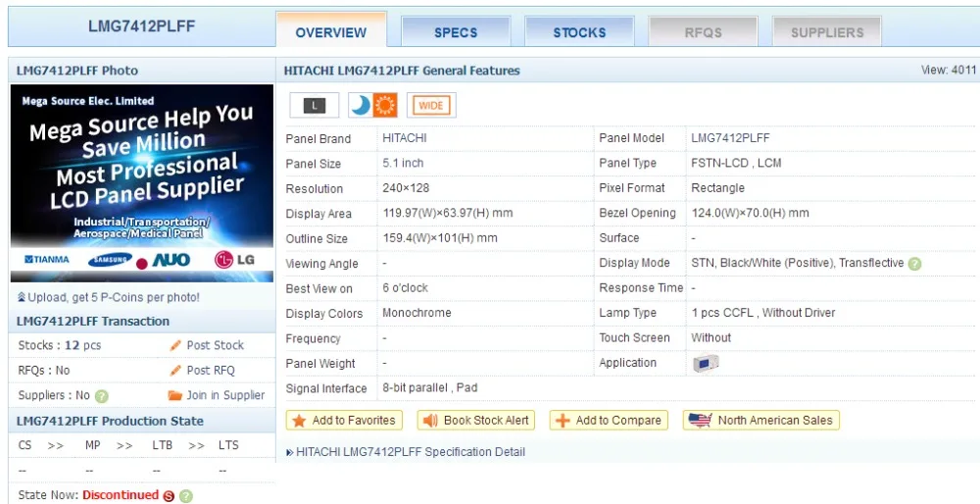Click the upload arrow icon before Upload text
980x504 pixels.
(x=22, y=298)
